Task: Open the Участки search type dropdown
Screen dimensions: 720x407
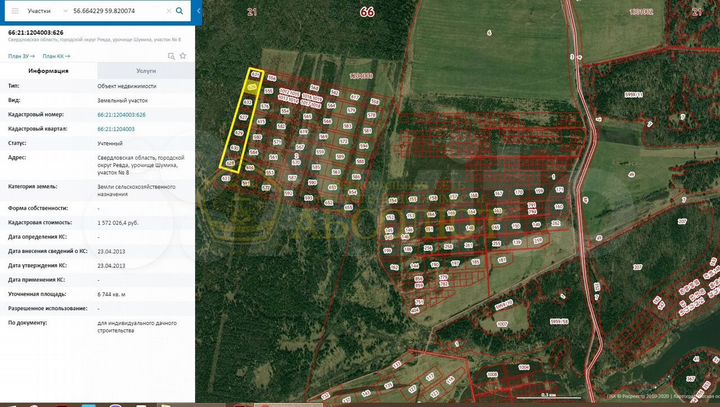Action: [47, 11]
